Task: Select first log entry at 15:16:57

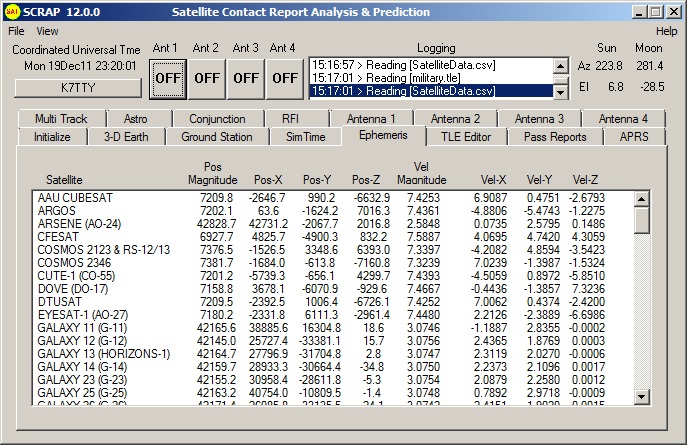Action: click(432, 65)
